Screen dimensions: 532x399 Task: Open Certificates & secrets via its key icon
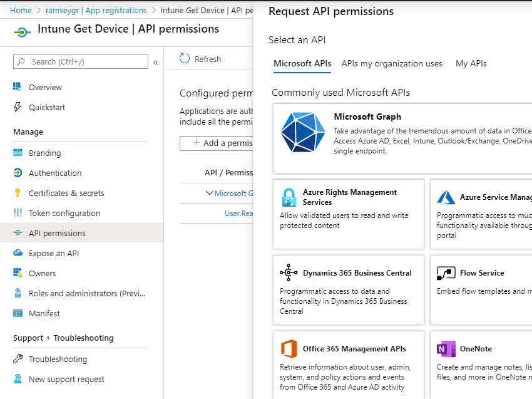click(18, 193)
